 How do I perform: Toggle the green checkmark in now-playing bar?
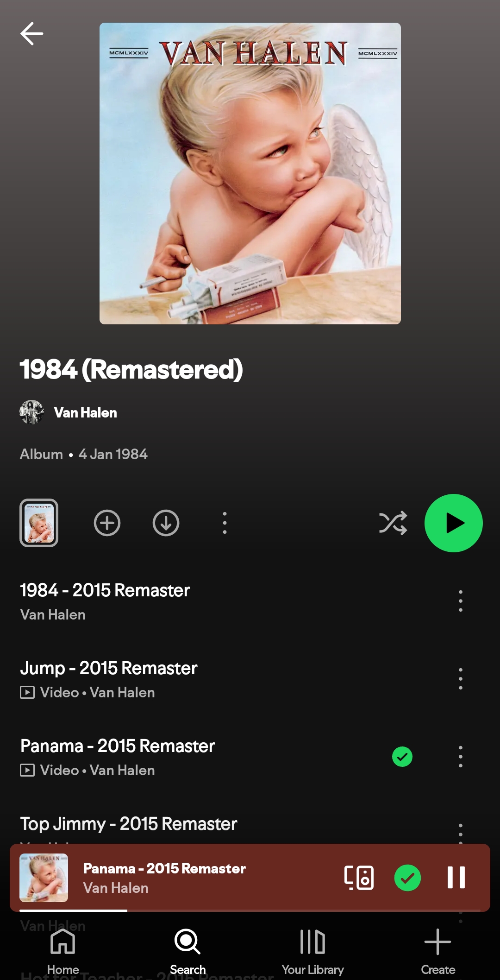pos(407,878)
